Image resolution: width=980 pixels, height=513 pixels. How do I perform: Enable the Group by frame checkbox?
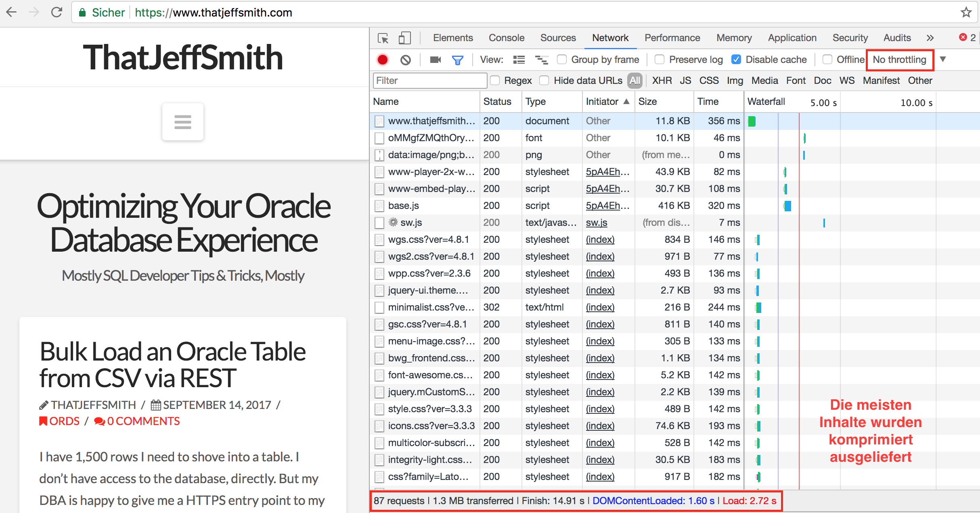[561, 60]
